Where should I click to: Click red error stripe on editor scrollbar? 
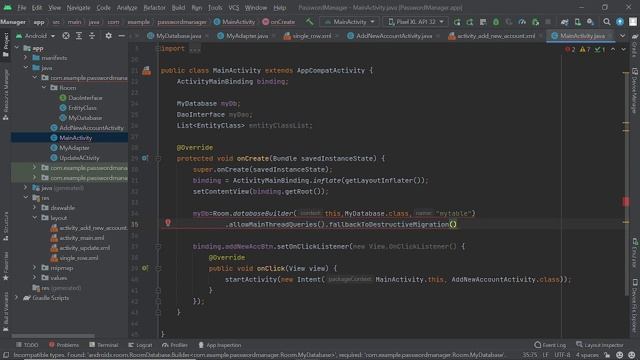pos(626,202)
